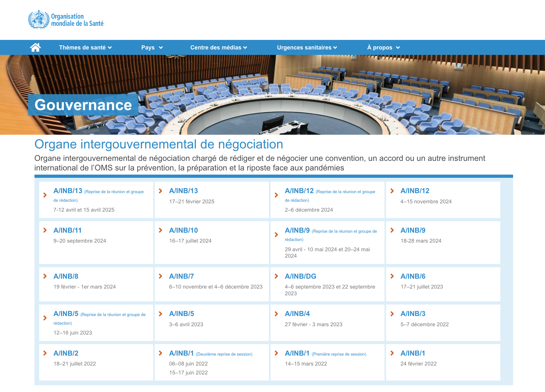The width and height of the screenshot is (545, 392).
Task: Click the WHO emblem logo
Action: [x=39, y=19]
